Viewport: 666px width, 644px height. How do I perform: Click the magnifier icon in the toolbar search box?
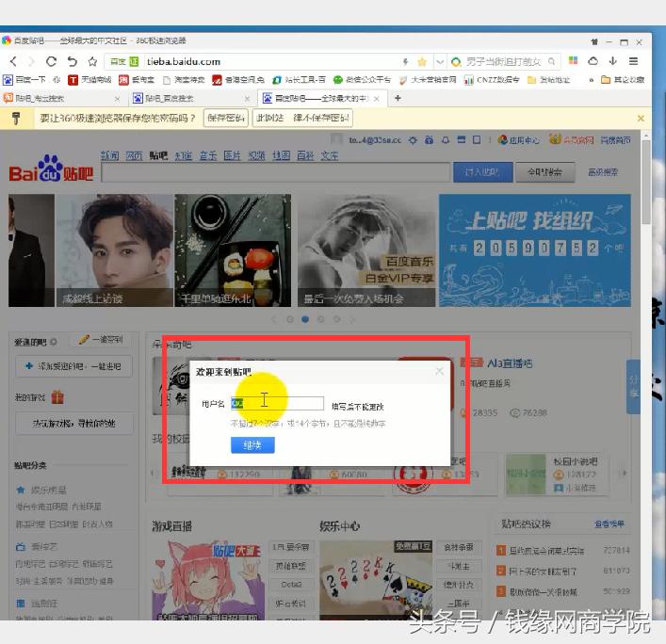(551, 61)
